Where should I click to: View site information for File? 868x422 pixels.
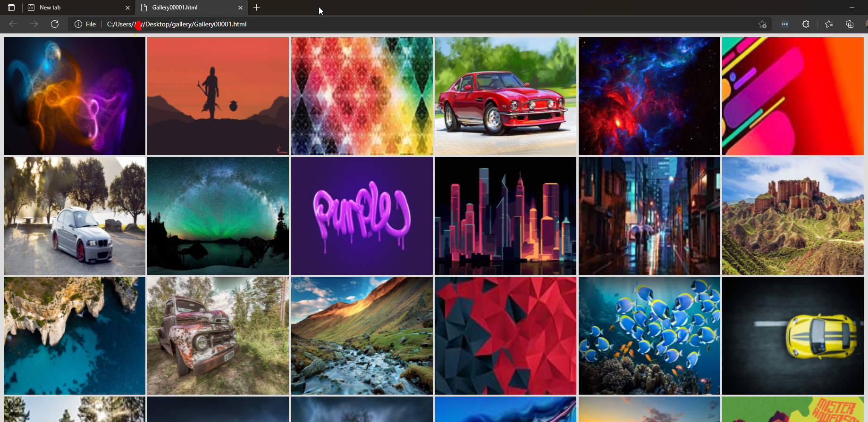click(x=85, y=24)
